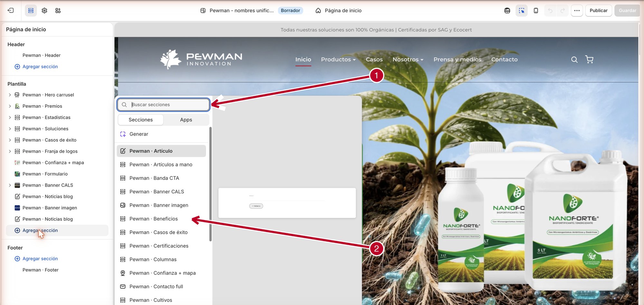Image resolution: width=644 pixels, height=305 pixels.
Task: Click the redo arrow icon
Action: pos(563,11)
